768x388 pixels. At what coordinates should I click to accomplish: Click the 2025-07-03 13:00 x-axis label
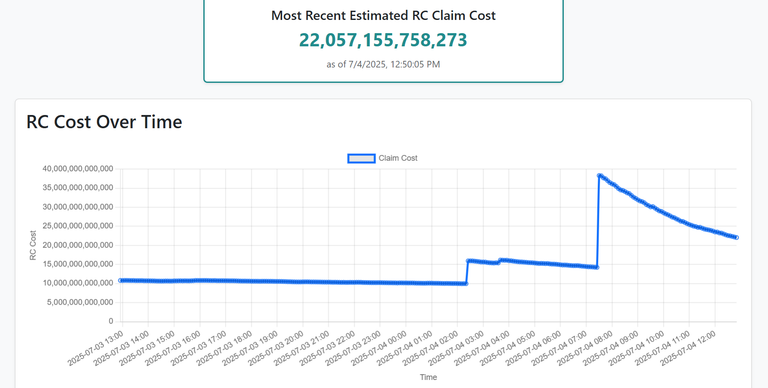coord(96,348)
